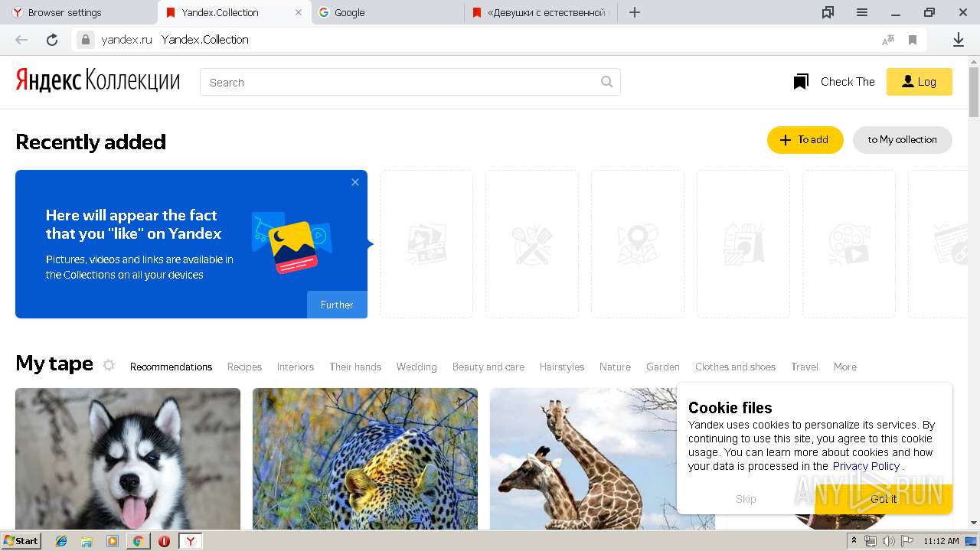
Task: Select the Clothes and shoes category
Action: (x=735, y=367)
